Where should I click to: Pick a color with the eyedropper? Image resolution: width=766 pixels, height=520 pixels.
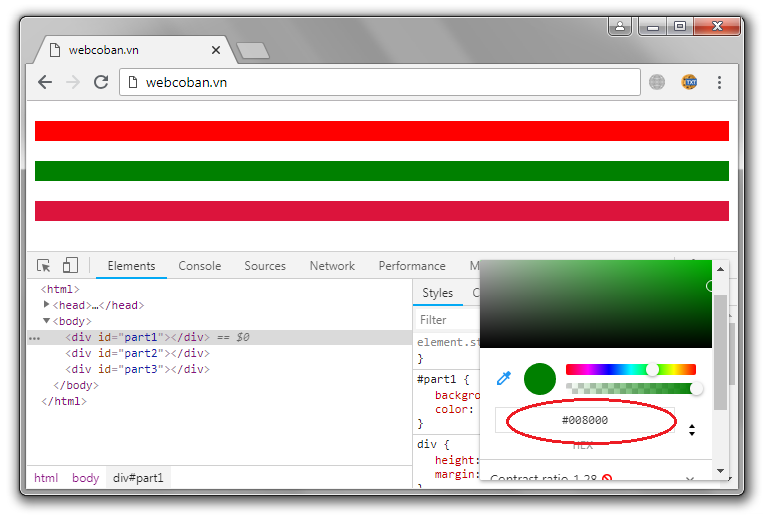click(x=504, y=378)
